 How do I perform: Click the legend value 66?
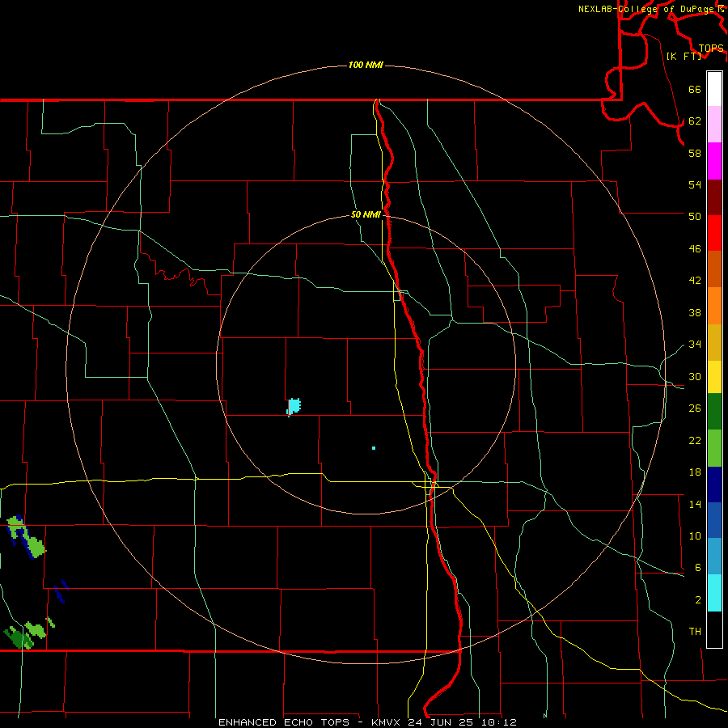coord(695,90)
